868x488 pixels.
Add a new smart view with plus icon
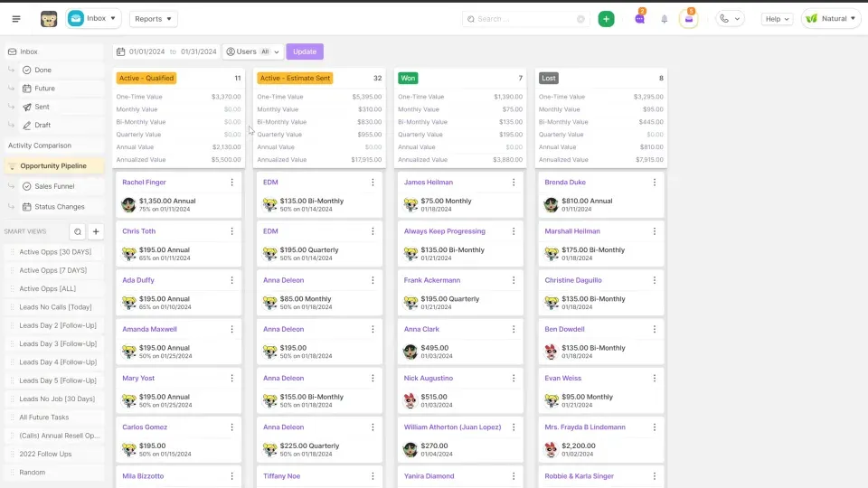97,231
